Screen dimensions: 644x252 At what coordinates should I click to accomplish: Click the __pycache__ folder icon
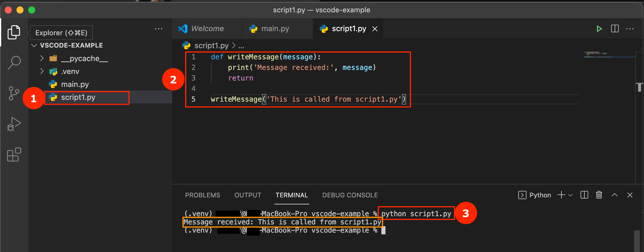[53, 58]
